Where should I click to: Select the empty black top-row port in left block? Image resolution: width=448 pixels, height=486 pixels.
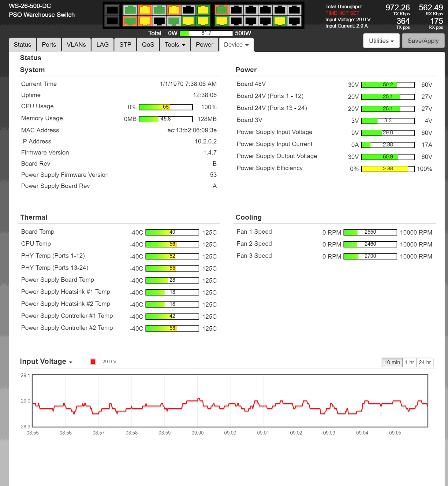(188, 10)
